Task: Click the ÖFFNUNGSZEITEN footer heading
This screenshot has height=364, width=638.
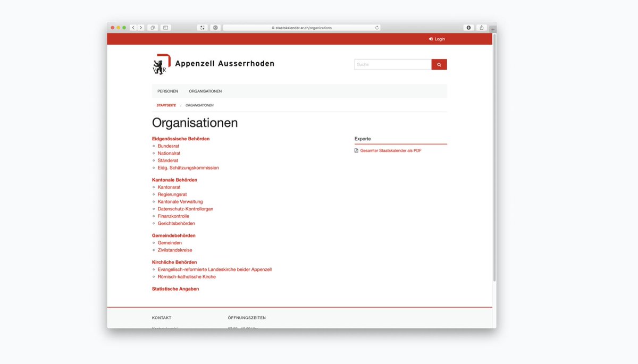Action: pos(247,318)
